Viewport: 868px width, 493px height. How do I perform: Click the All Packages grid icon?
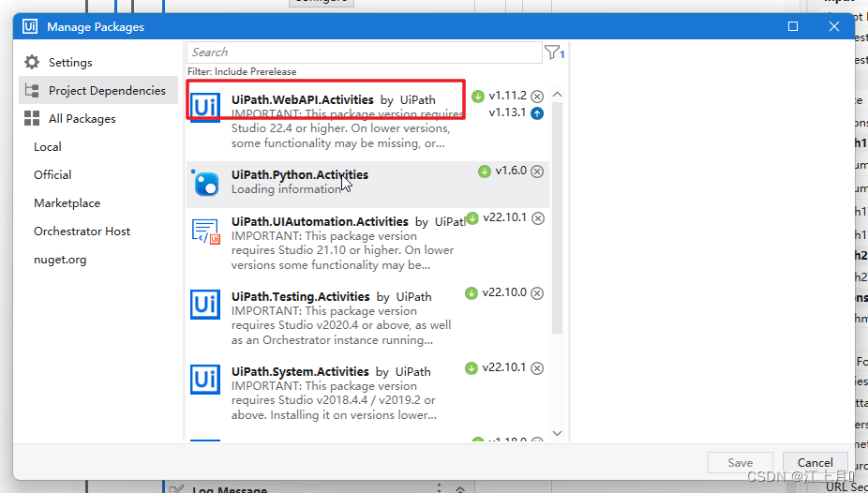[x=32, y=118]
